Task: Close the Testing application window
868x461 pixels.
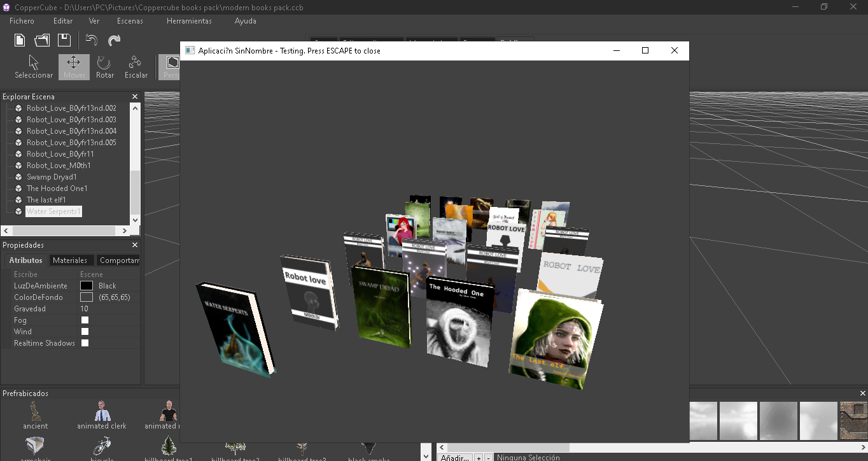Action: point(675,50)
